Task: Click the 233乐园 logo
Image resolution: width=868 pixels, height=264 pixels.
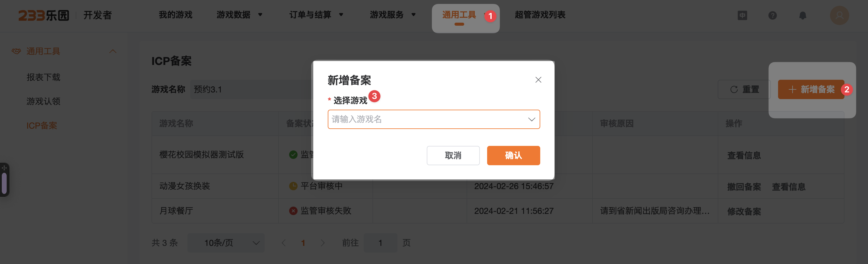Action: coord(44,15)
